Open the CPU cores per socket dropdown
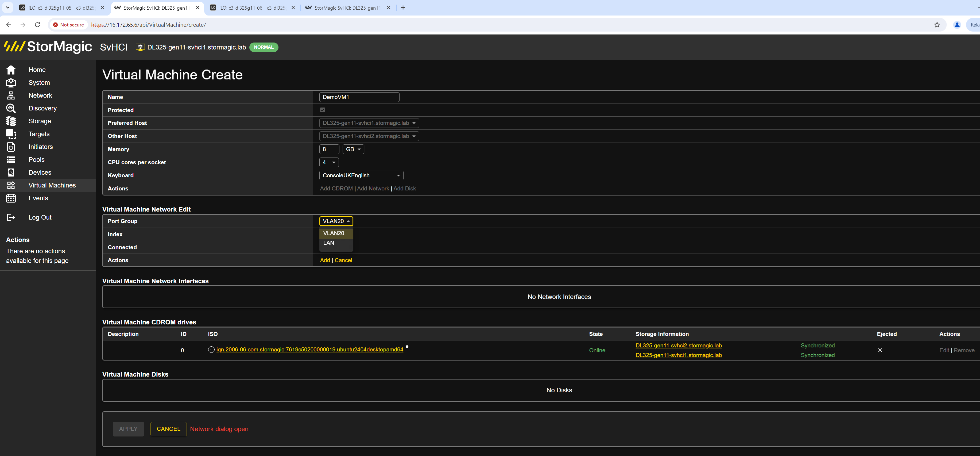 (329, 162)
